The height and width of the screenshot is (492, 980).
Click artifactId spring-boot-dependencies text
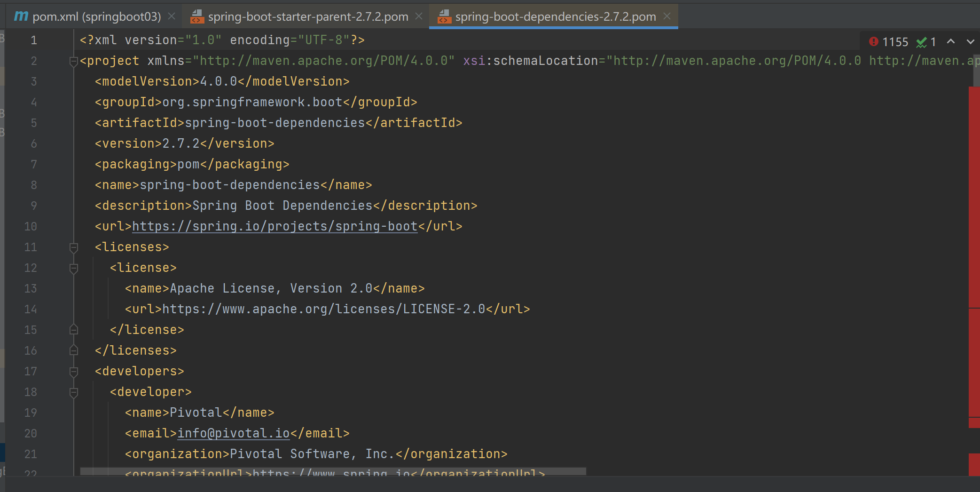click(x=275, y=123)
